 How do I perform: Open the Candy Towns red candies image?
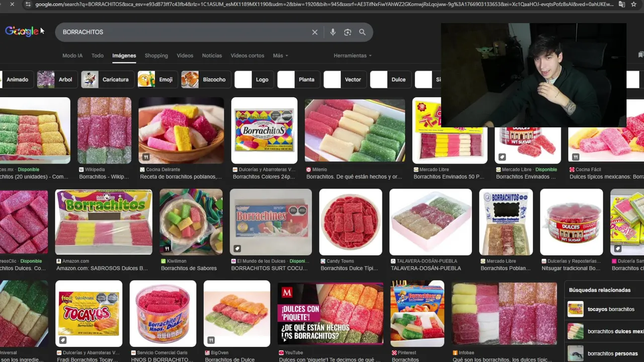point(351,222)
